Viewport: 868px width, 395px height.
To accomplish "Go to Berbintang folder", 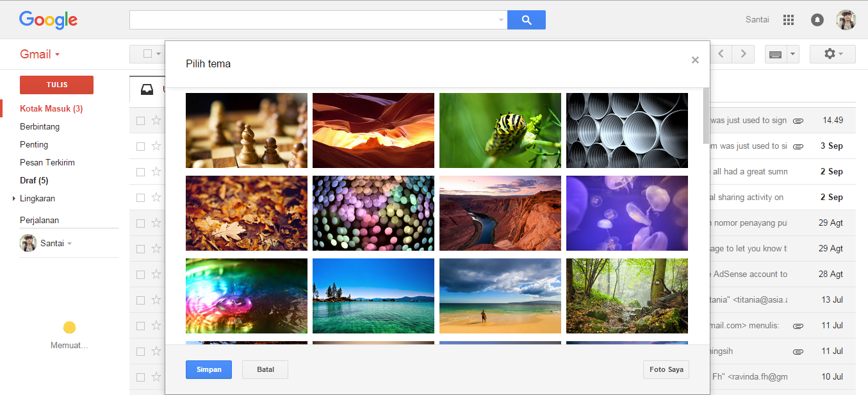I will click(40, 127).
